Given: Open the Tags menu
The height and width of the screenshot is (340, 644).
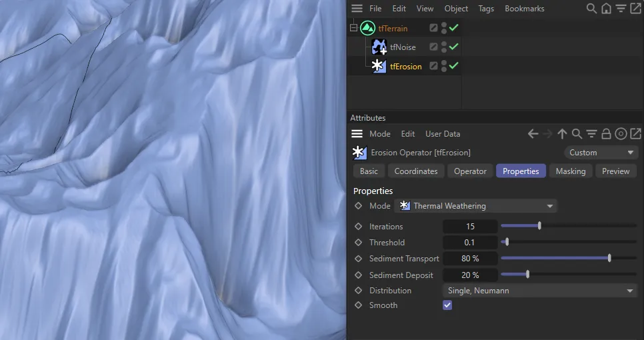Looking at the screenshot, I should click(x=486, y=8).
